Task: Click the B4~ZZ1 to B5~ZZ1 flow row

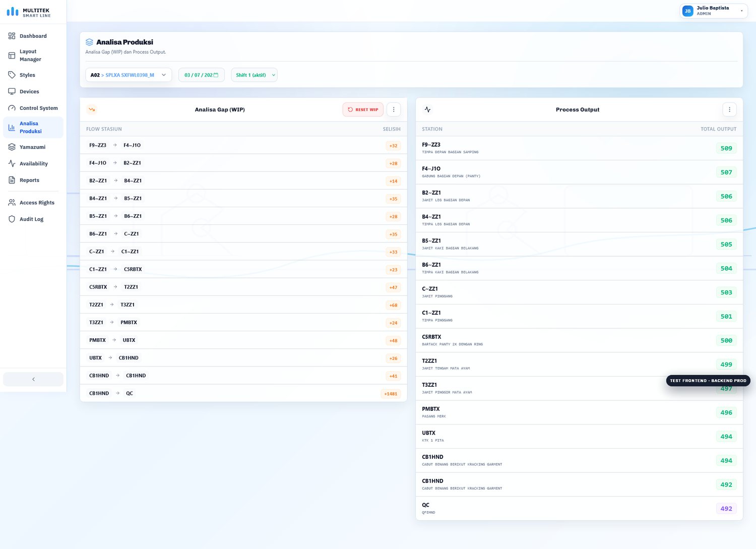Action: click(x=243, y=198)
